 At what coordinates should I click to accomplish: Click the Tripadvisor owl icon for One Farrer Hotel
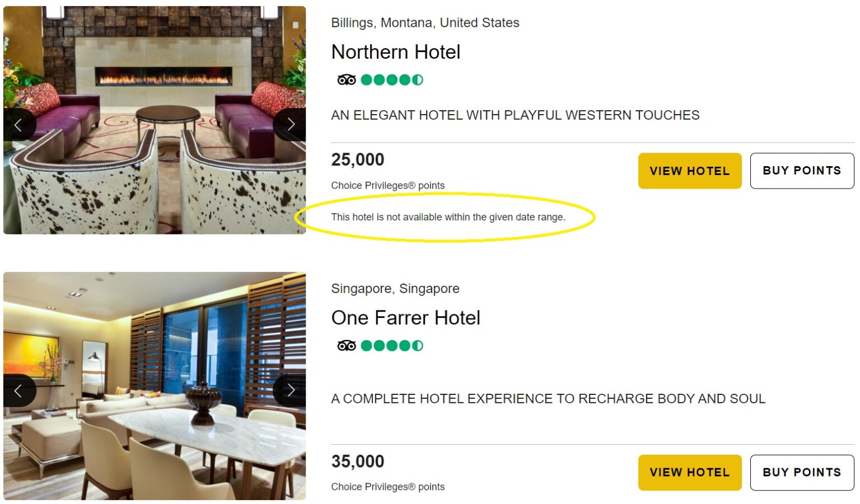pos(347,345)
